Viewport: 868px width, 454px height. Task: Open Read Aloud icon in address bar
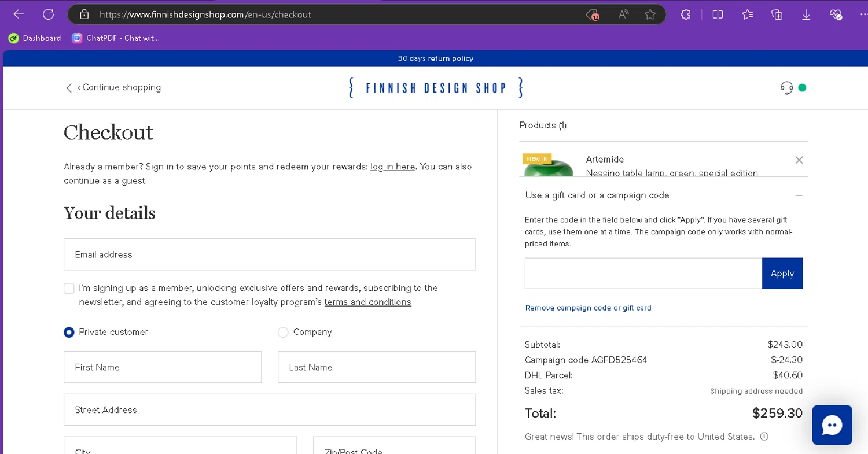[x=623, y=14]
